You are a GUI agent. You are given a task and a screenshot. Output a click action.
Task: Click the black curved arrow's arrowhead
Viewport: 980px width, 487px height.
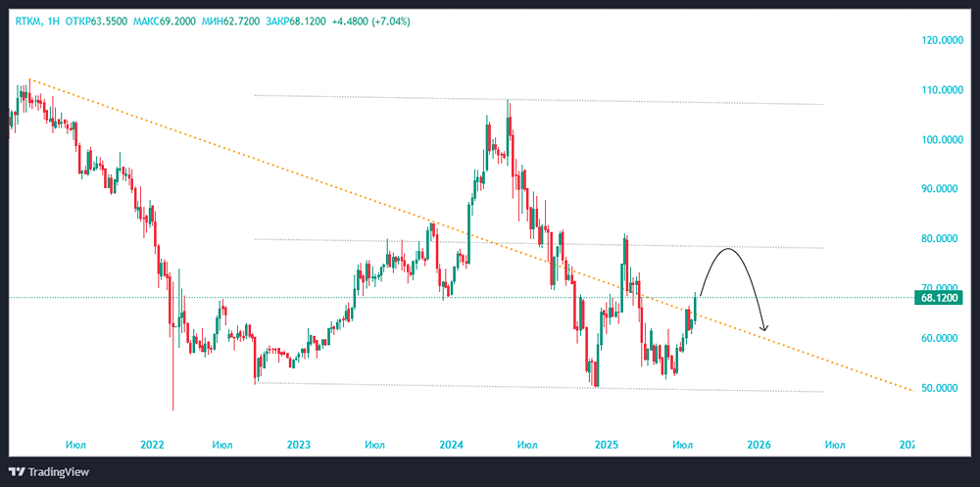click(x=764, y=327)
